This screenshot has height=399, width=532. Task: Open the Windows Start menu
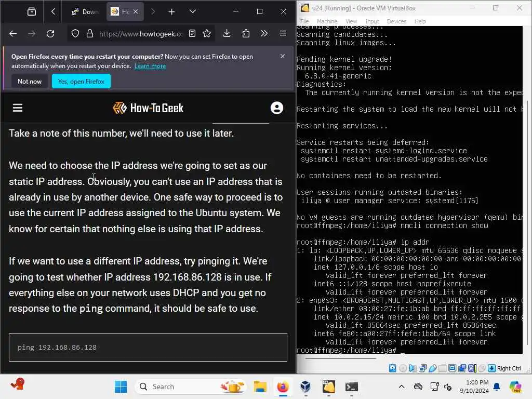tap(121, 387)
